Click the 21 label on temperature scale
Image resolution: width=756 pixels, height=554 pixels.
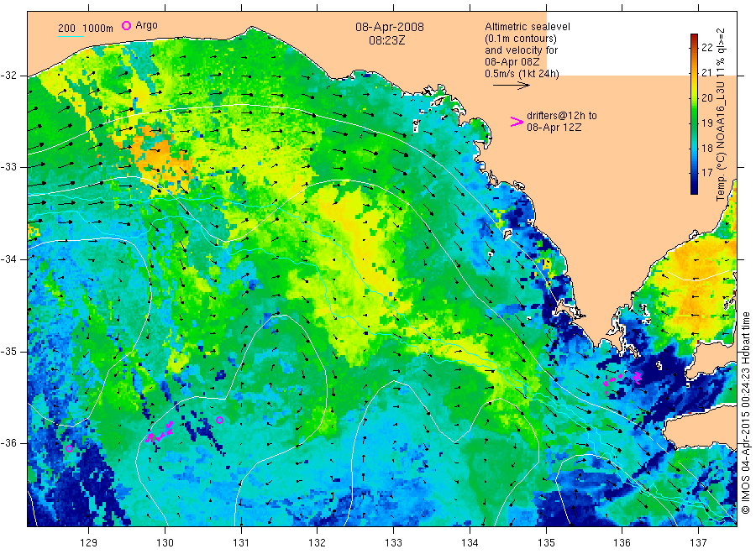click(x=706, y=73)
